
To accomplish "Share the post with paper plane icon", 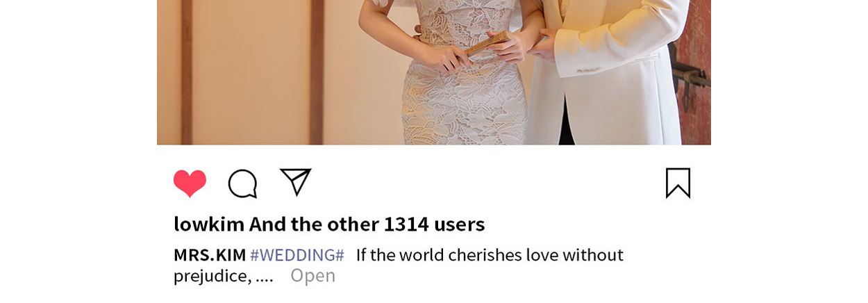I will coord(296,182).
